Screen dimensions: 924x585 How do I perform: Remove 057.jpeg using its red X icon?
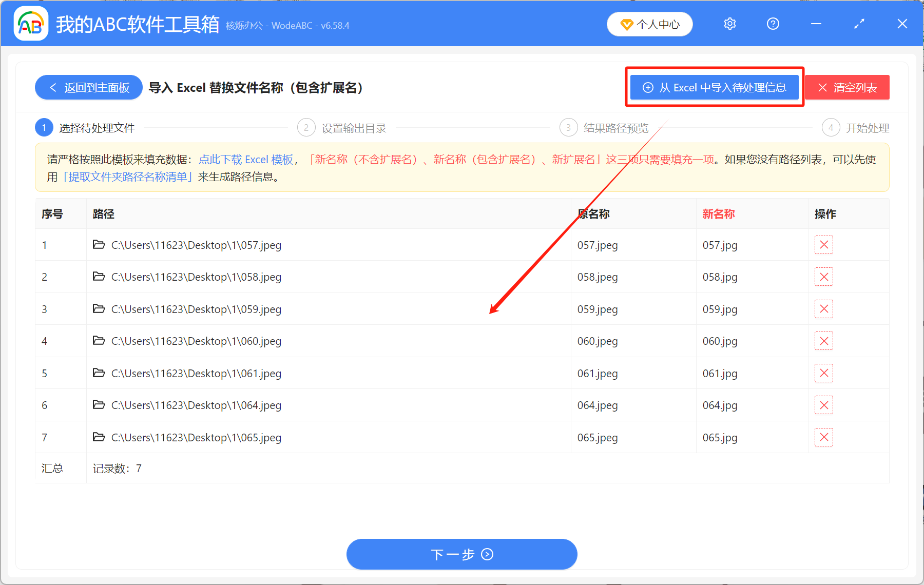[824, 245]
